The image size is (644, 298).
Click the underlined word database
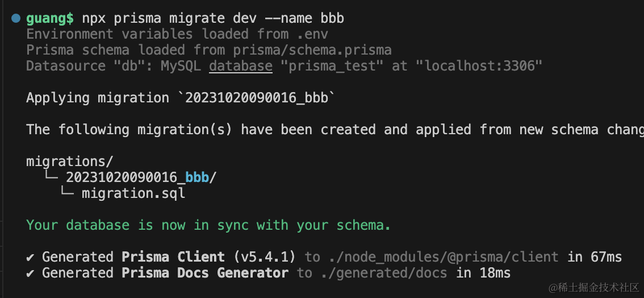pos(241,66)
